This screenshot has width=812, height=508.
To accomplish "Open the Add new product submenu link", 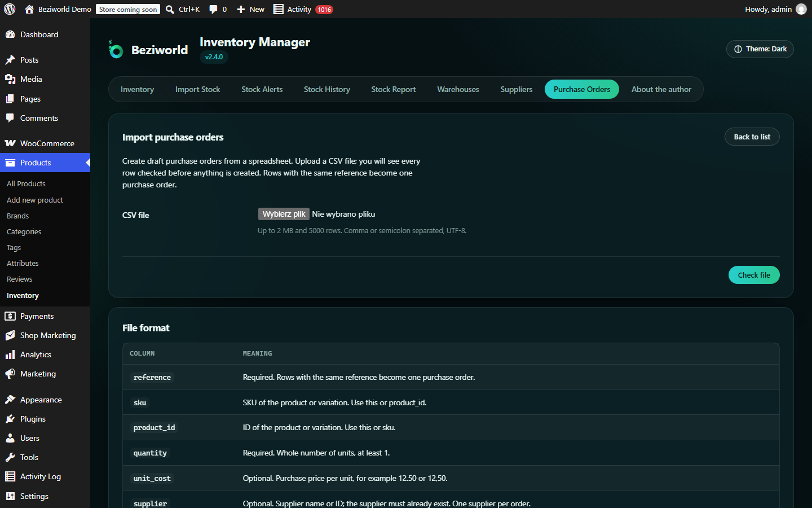I will pyautogui.click(x=35, y=200).
